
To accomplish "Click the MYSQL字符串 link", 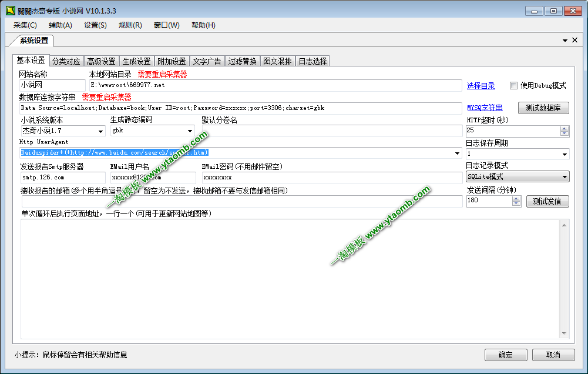I will 485,108.
